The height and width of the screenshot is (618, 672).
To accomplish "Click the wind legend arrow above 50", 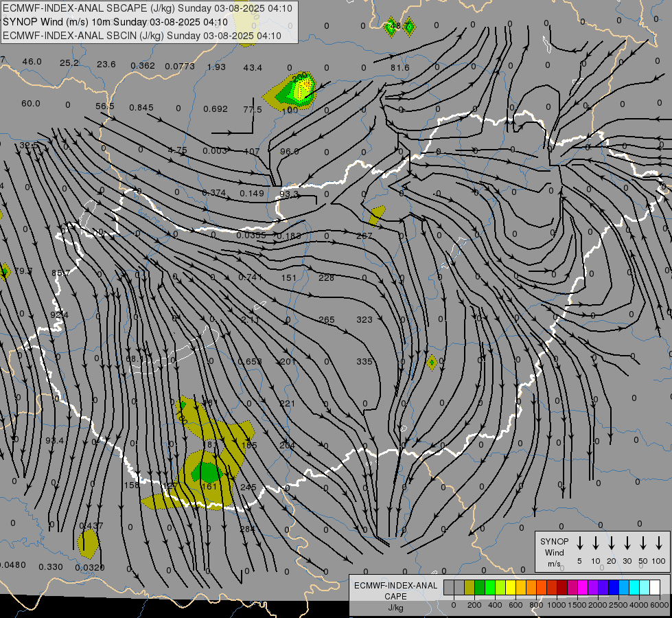I will (643, 543).
